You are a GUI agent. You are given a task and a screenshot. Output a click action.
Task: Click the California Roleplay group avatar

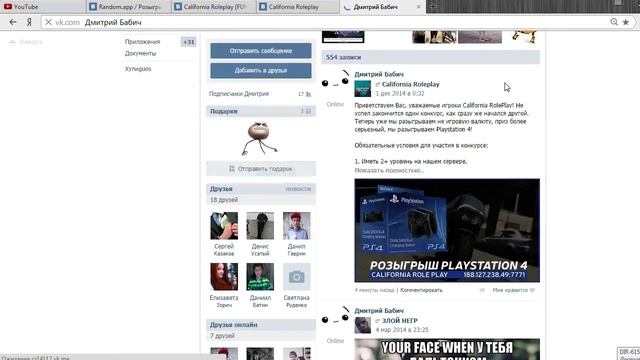362,89
